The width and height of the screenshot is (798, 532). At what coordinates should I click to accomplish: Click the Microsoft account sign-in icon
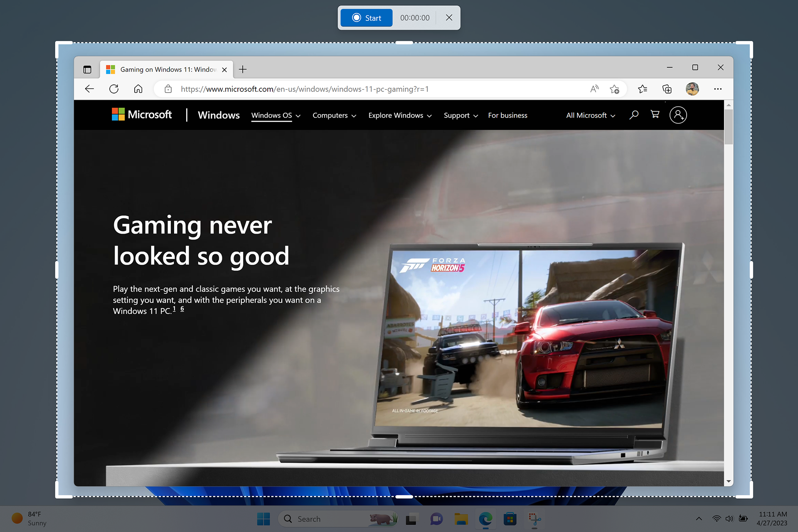coord(677,115)
